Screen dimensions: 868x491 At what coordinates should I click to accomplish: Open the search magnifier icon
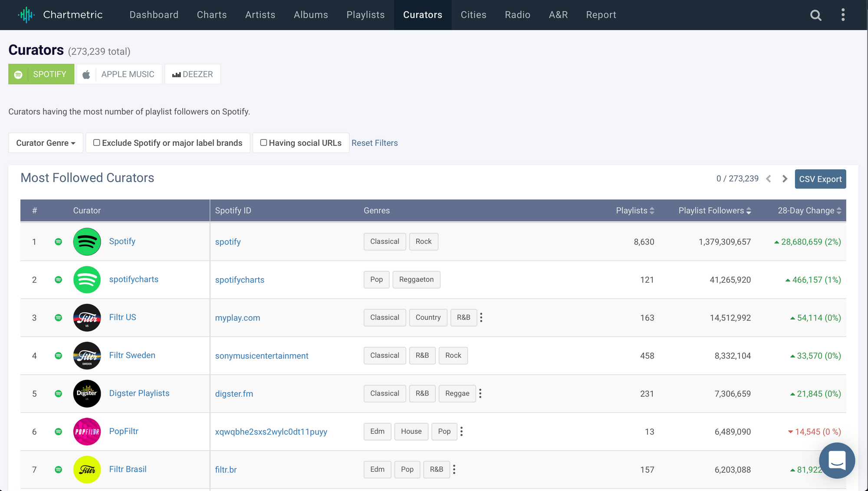pyautogui.click(x=815, y=15)
